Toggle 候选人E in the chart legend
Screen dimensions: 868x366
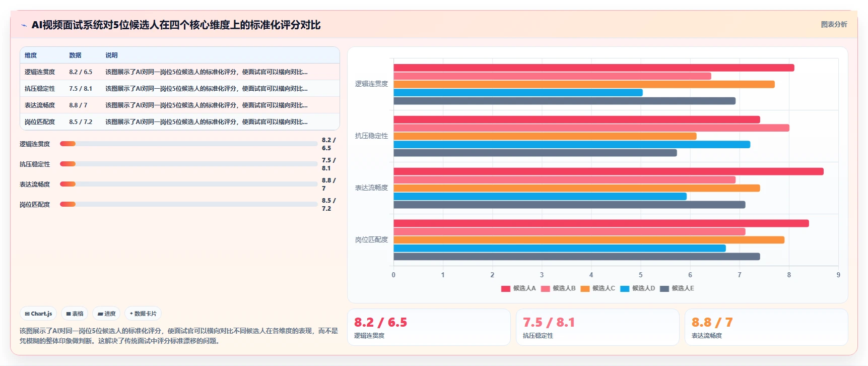click(677, 288)
